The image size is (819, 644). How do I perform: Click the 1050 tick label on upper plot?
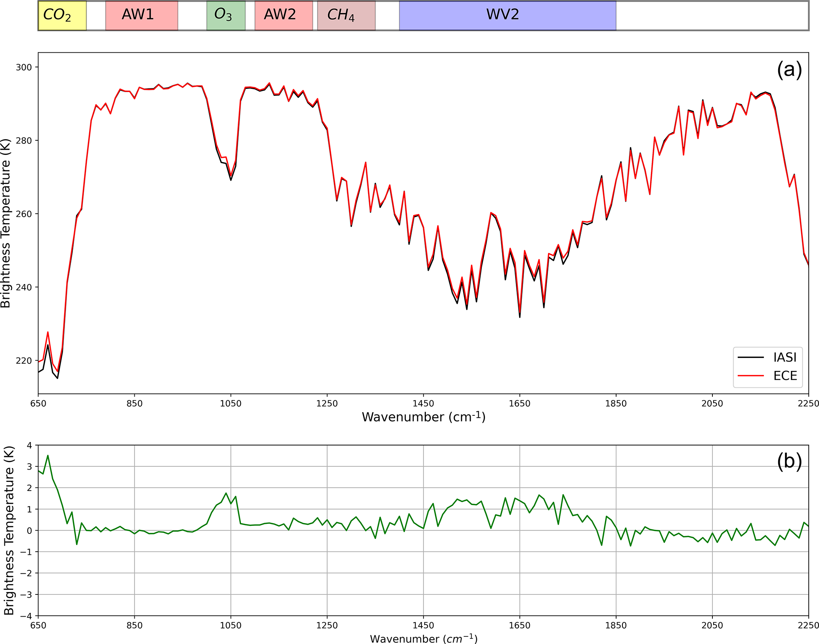coord(231,403)
